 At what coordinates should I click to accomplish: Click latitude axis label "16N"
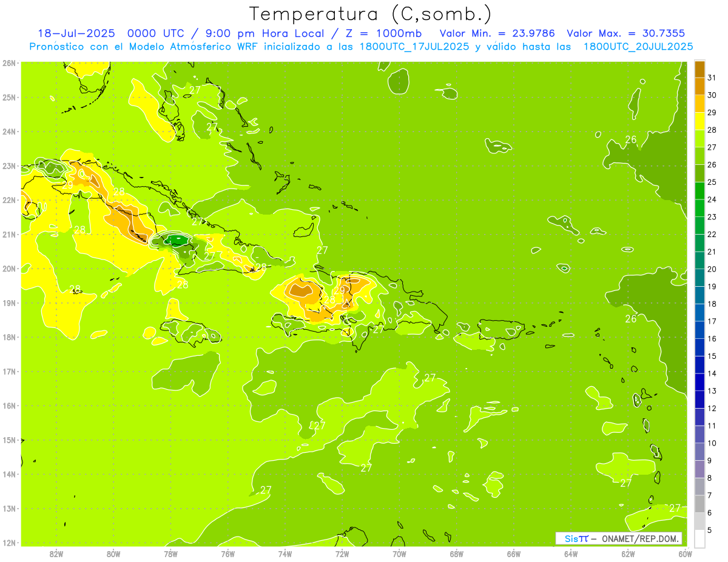(8, 406)
